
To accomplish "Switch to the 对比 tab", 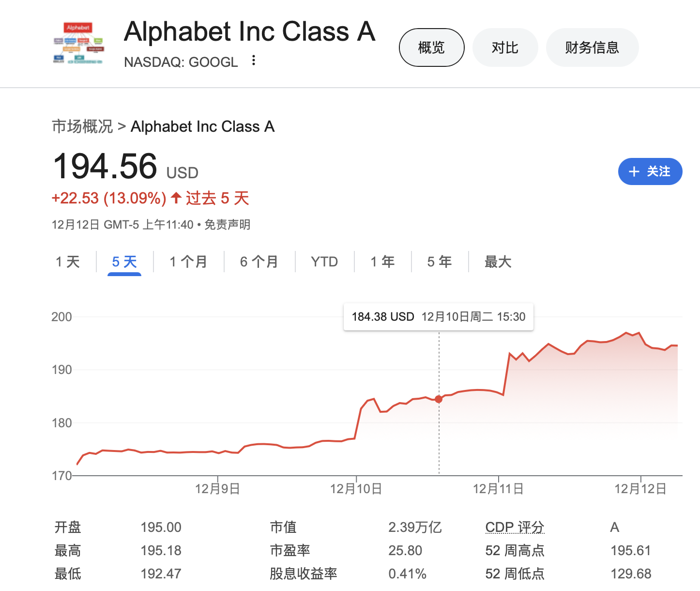I will (x=505, y=47).
